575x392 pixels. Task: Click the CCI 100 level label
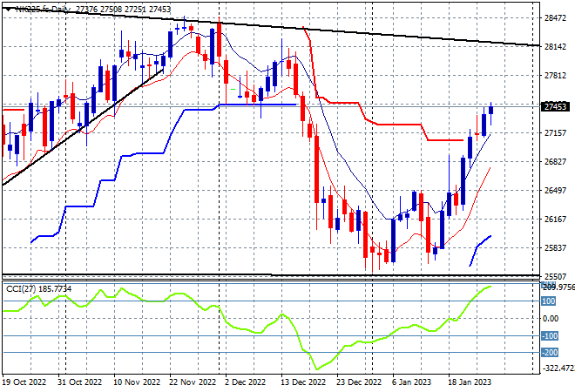(549, 301)
